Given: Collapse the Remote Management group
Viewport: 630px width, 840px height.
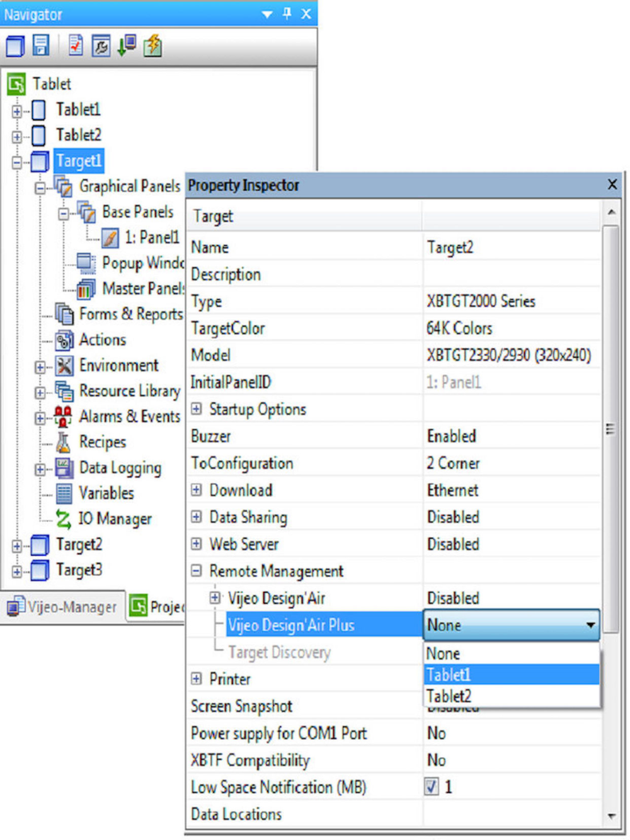Looking at the screenshot, I should (197, 570).
